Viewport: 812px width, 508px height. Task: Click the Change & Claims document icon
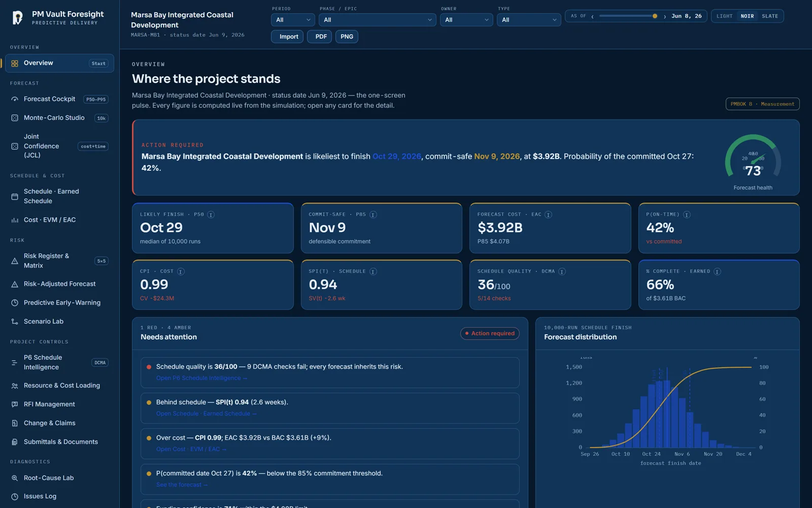(15, 423)
